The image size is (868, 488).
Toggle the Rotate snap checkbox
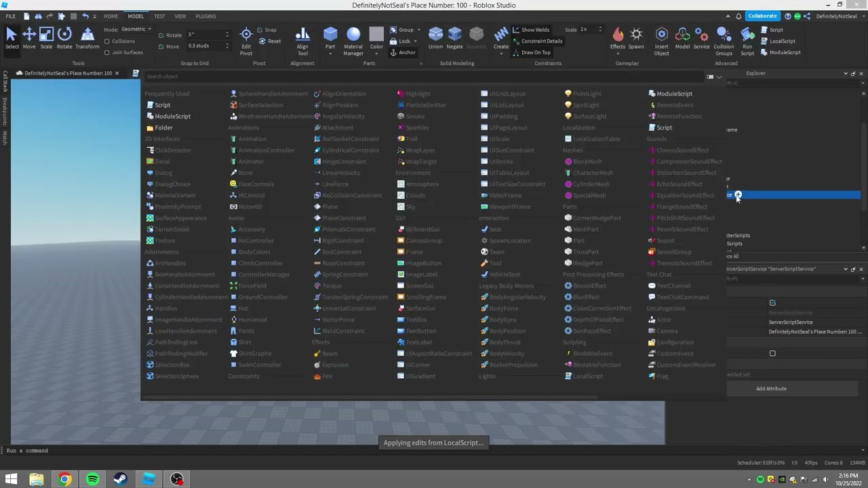161,35
